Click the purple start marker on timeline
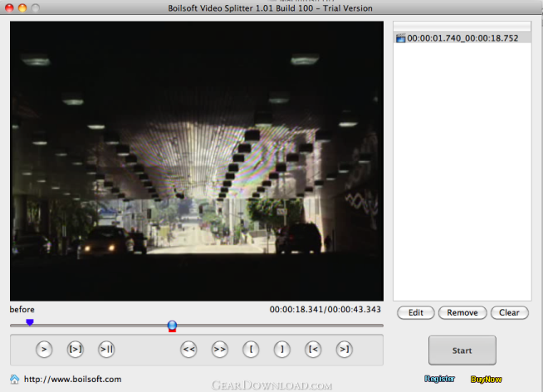The image size is (543, 392). click(30, 322)
